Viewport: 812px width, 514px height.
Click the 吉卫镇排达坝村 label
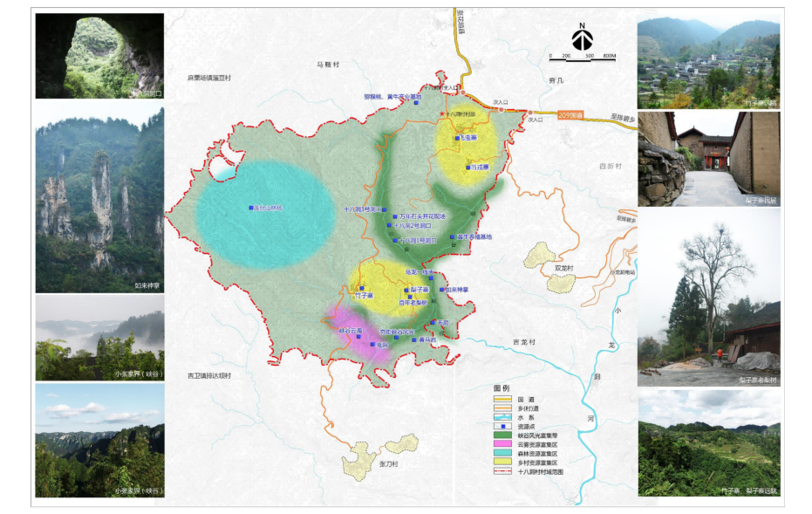[x=209, y=375]
